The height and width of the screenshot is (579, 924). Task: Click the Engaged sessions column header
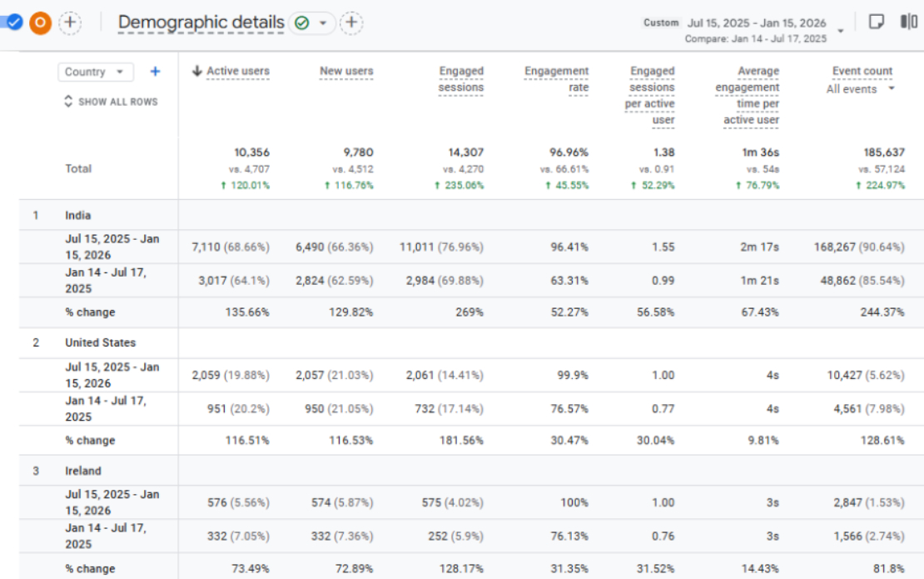[461, 79]
